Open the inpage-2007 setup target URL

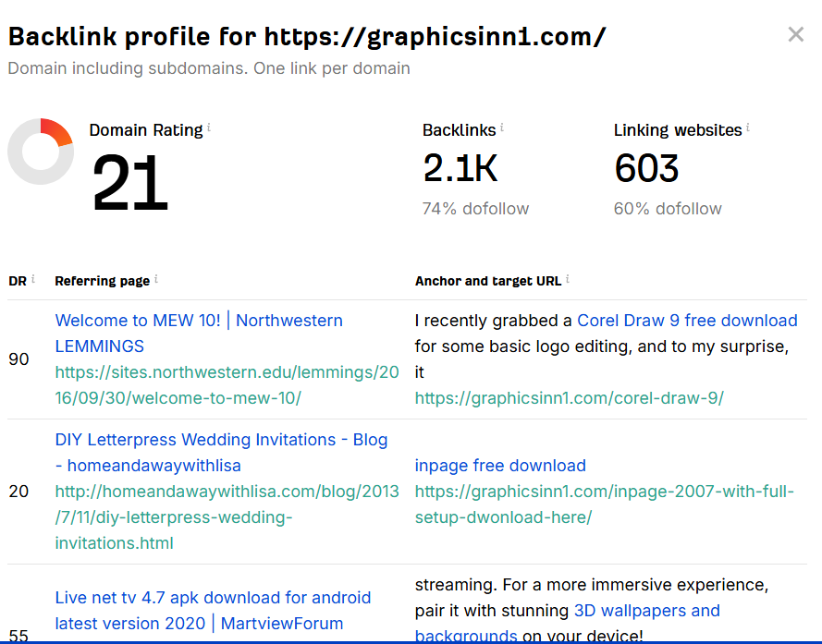(605, 504)
